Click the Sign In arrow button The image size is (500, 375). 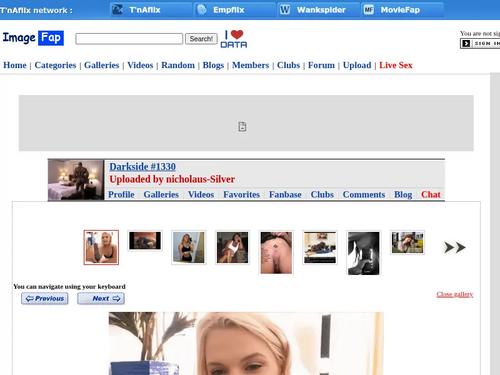(480, 43)
